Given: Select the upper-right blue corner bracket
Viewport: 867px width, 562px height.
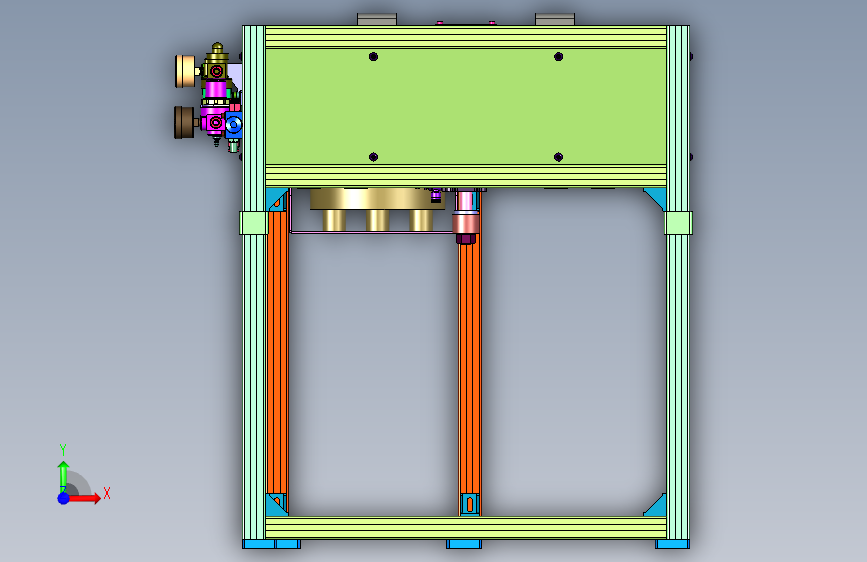Looking at the screenshot, I should pyautogui.click(x=657, y=198).
